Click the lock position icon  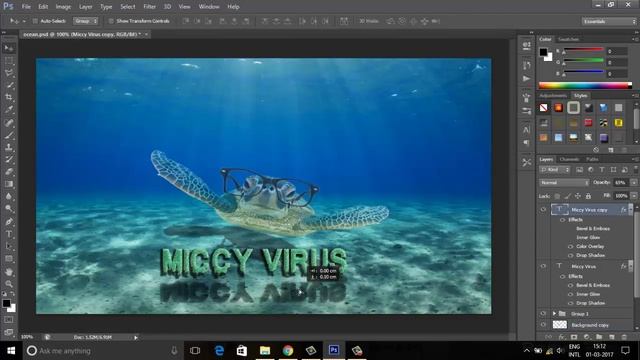coord(578,196)
